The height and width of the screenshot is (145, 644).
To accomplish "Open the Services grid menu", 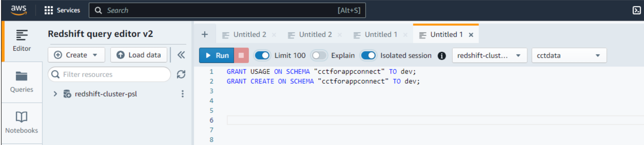I will [x=48, y=10].
